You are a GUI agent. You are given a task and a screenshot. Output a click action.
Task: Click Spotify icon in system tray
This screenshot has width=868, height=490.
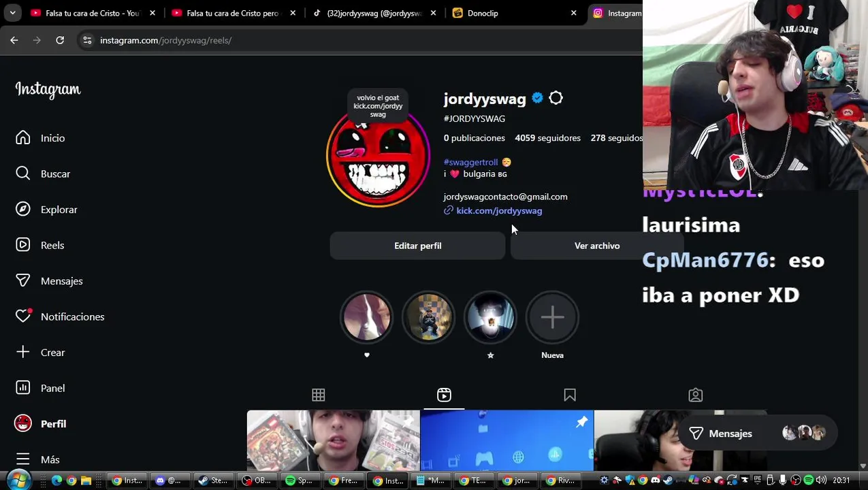(x=809, y=480)
